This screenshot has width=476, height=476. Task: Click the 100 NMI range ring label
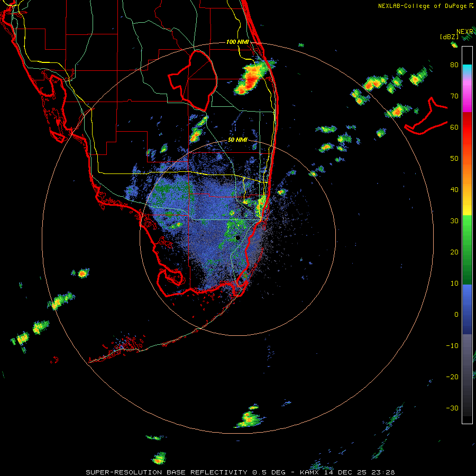[237, 42]
